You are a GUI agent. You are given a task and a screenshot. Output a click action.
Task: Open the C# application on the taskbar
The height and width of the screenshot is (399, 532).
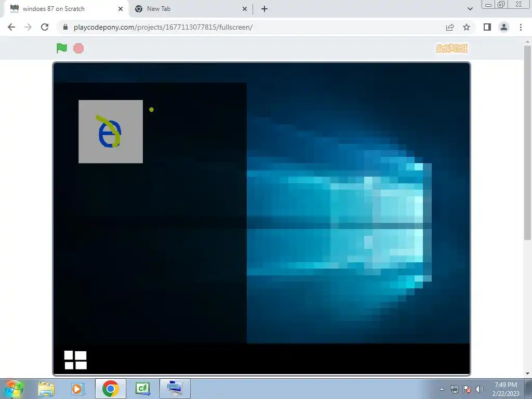click(x=142, y=389)
